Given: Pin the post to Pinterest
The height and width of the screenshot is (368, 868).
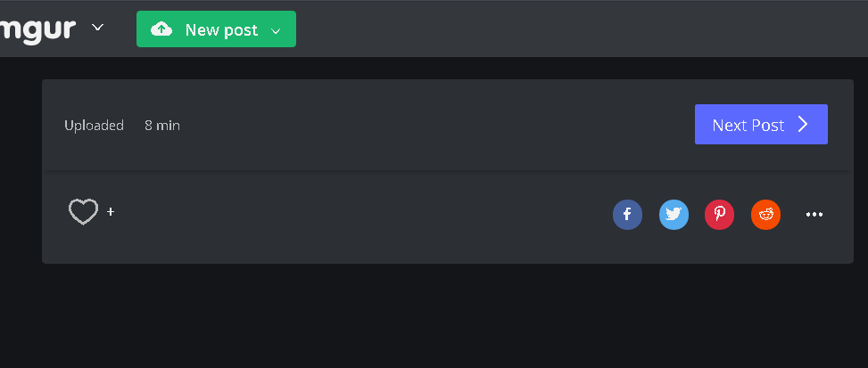Looking at the screenshot, I should [x=720, y=214].
